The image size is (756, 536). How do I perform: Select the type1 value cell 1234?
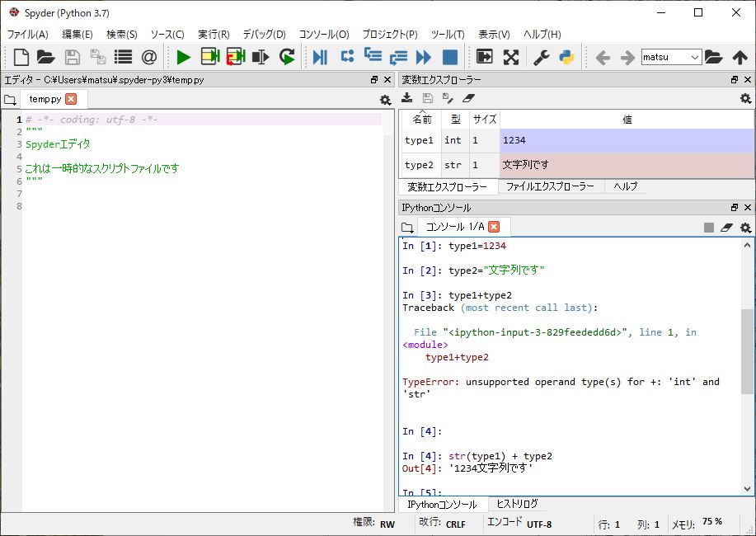pos(627,140)
